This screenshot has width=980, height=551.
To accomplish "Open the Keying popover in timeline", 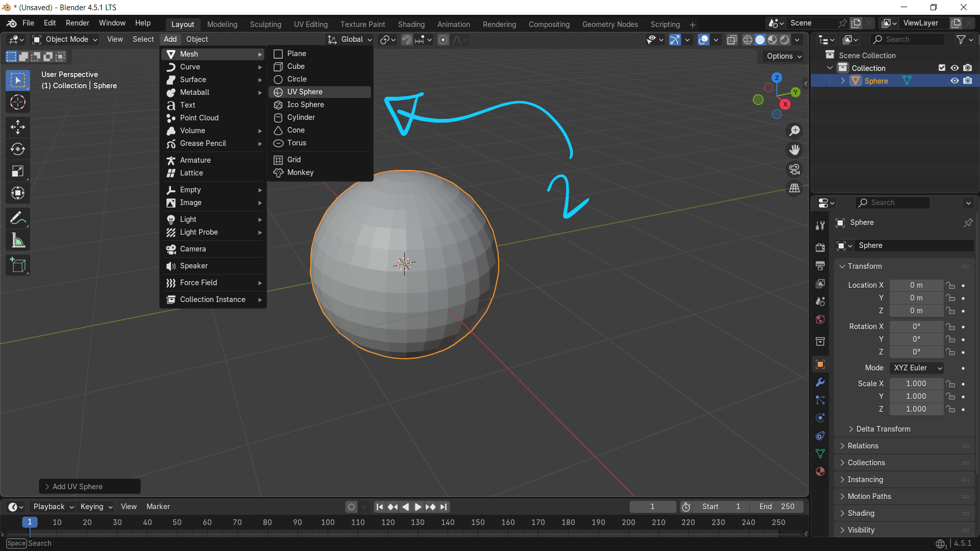I will point(96,507).
